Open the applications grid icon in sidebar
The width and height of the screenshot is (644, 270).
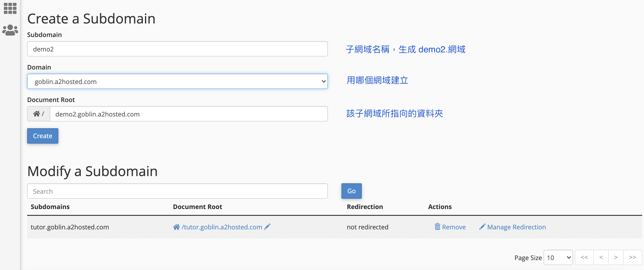point(10,8)
